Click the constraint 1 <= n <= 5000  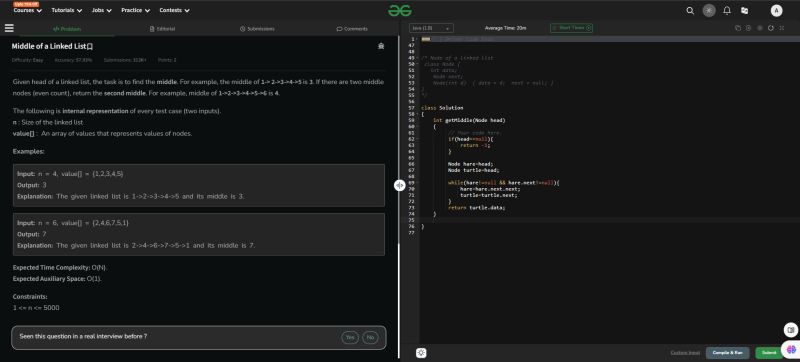pos(36,307)
